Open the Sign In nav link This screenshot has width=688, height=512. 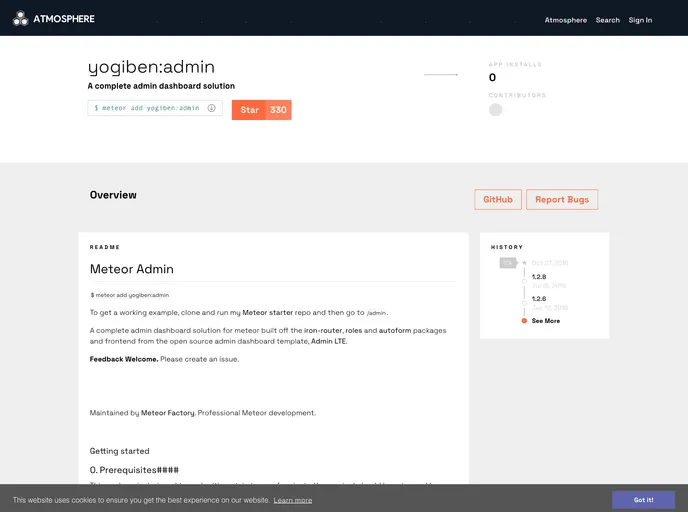(640, 20)
